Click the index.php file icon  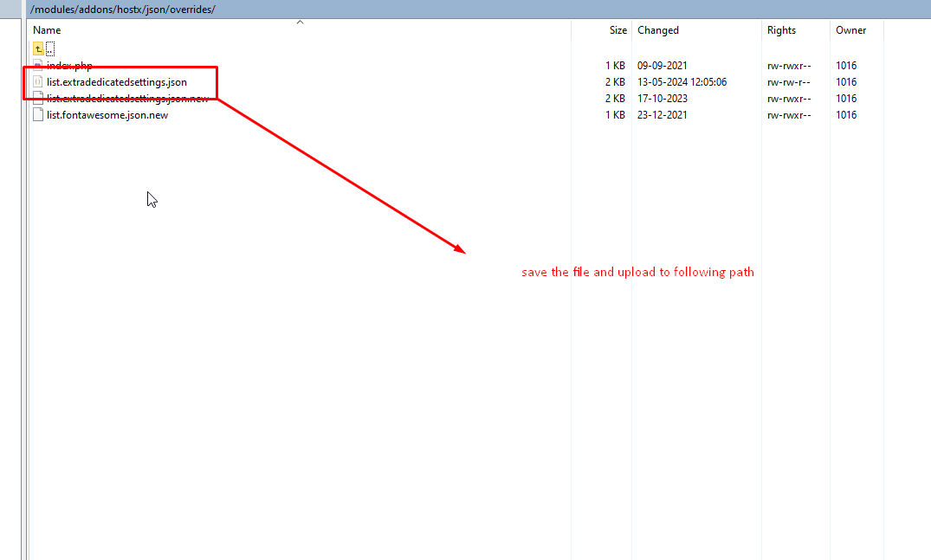pyautogui.click(x=38, y=66)
